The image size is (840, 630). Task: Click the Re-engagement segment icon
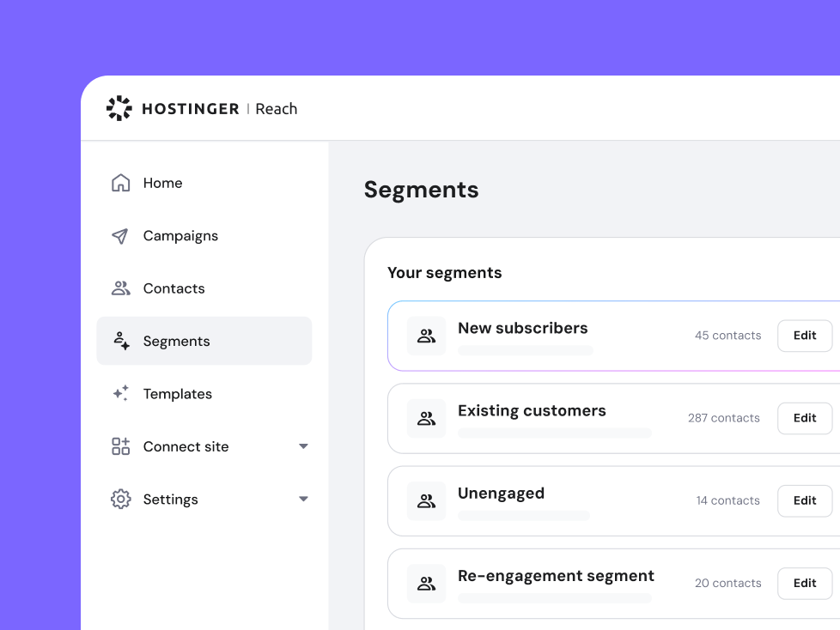tap(426, 583)
